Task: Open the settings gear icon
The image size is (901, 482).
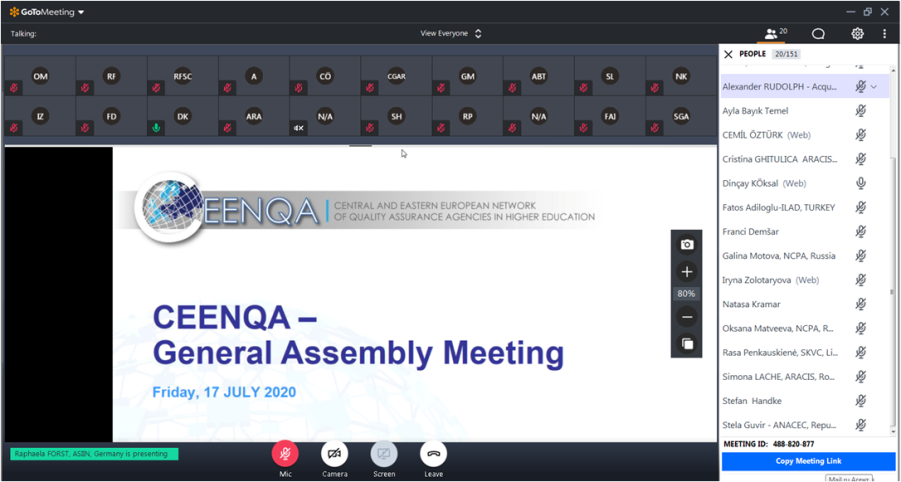Action: pyautogui.click(x=857, y=34)
